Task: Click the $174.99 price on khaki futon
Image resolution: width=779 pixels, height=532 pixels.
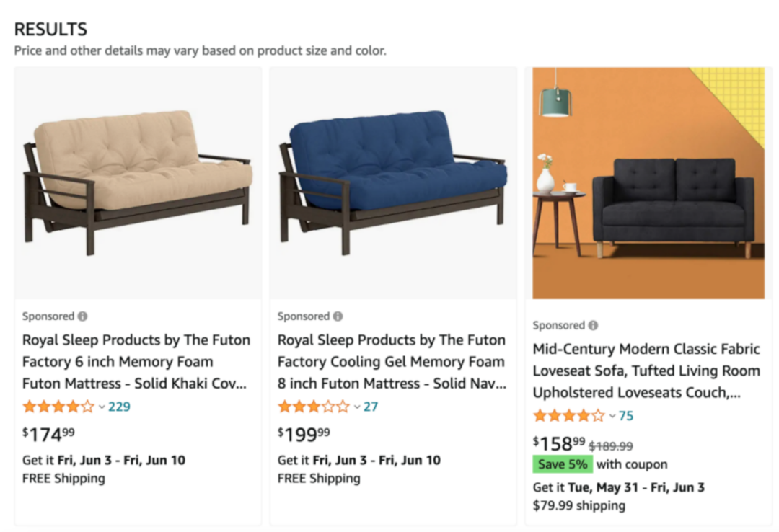Action: pos(48,433)
